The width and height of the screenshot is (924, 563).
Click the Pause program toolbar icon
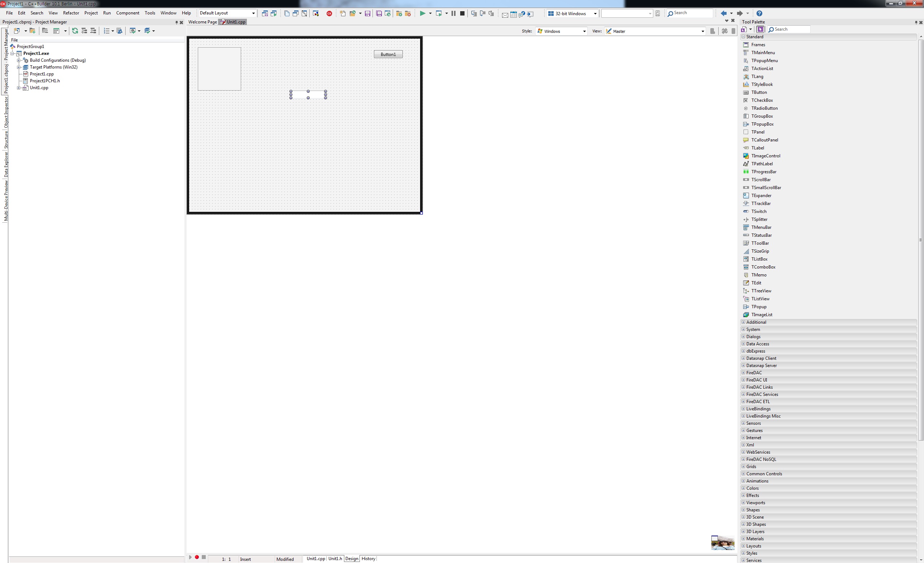coord(453,13)
